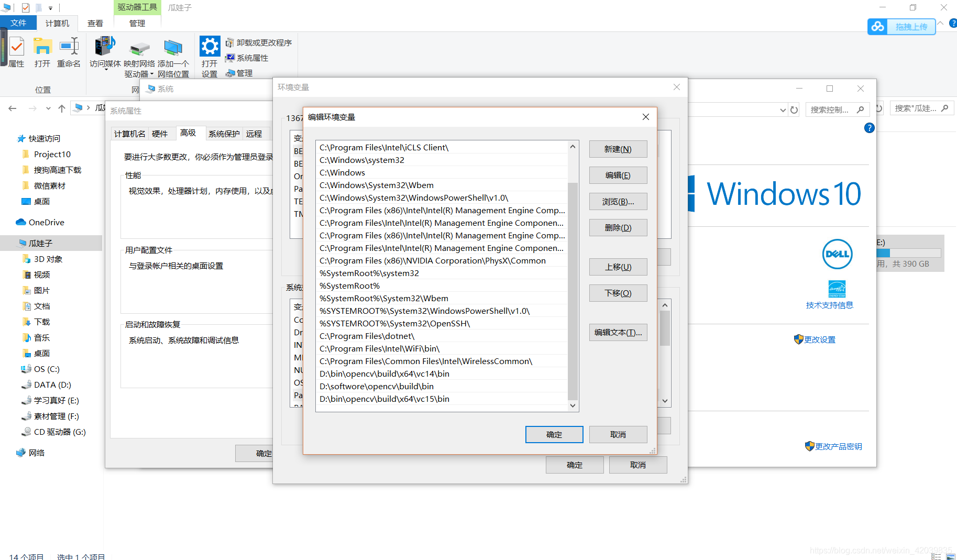Open address bar dropdown in System window
The width and height of the screenshot is (957, 560).
[x=783, y=110]
